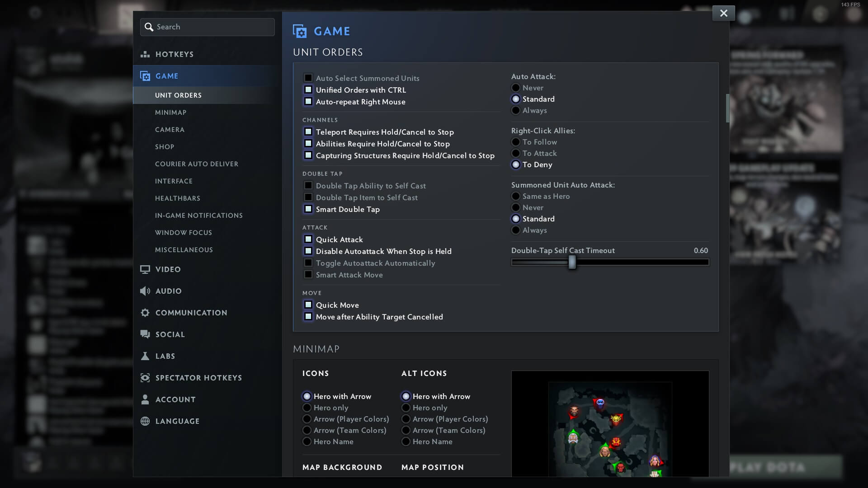Select Arrow (Player Colors) under Icons

307,419
